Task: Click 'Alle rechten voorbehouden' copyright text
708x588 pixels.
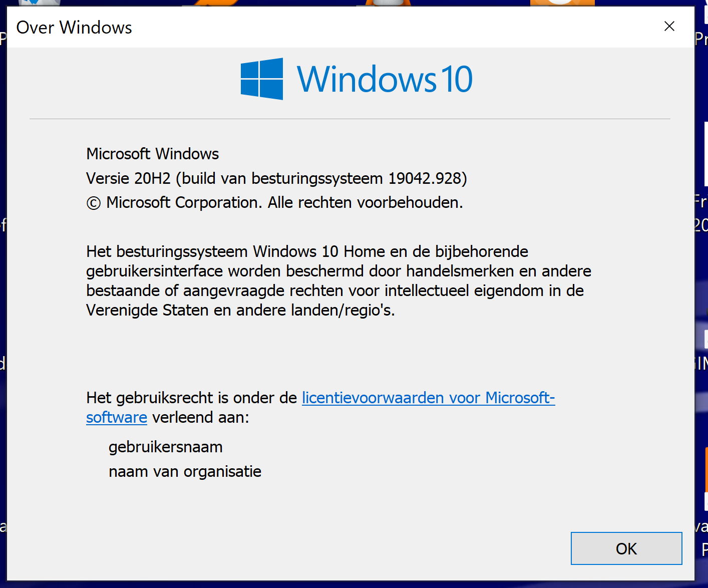Action: [x=365, y=202]
